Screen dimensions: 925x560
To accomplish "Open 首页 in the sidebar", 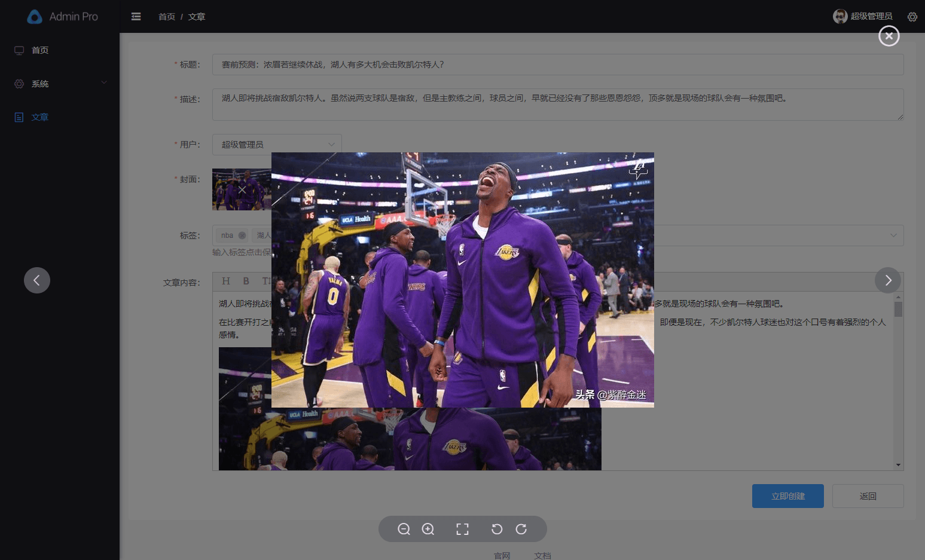I will [x=60, y=50].
